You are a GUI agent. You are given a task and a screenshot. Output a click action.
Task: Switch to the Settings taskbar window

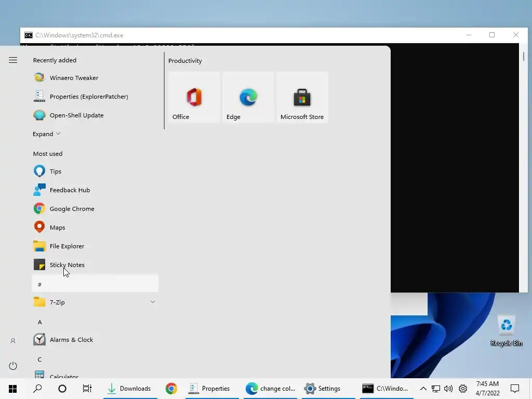pyautogui.click(x=328, y=388)
